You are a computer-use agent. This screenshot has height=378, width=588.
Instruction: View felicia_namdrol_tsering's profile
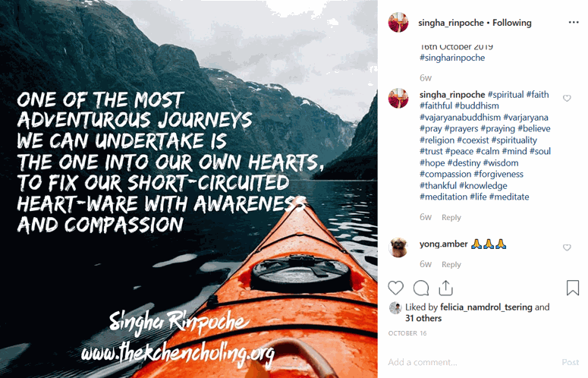point(486,307)
